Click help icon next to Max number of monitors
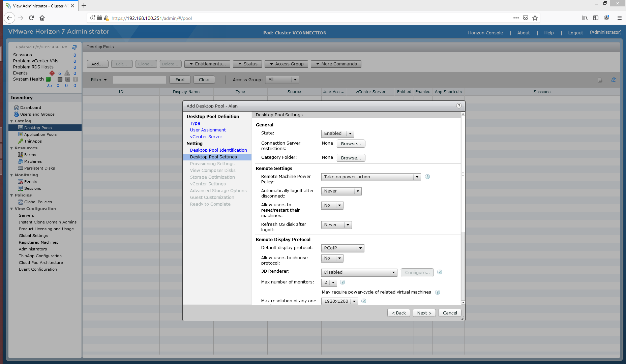Image resolution: width=626 pixels, height=364 pixels. point(342,282)
